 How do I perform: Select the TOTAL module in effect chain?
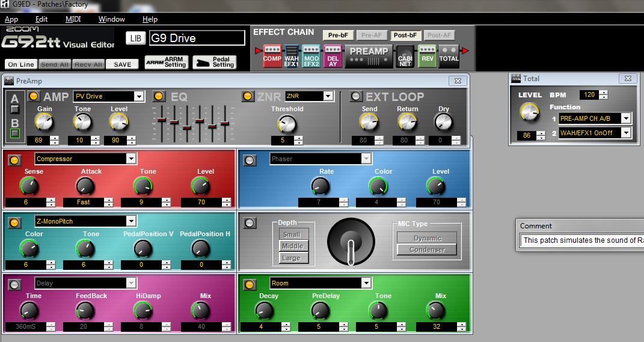[x=449, y=56]
